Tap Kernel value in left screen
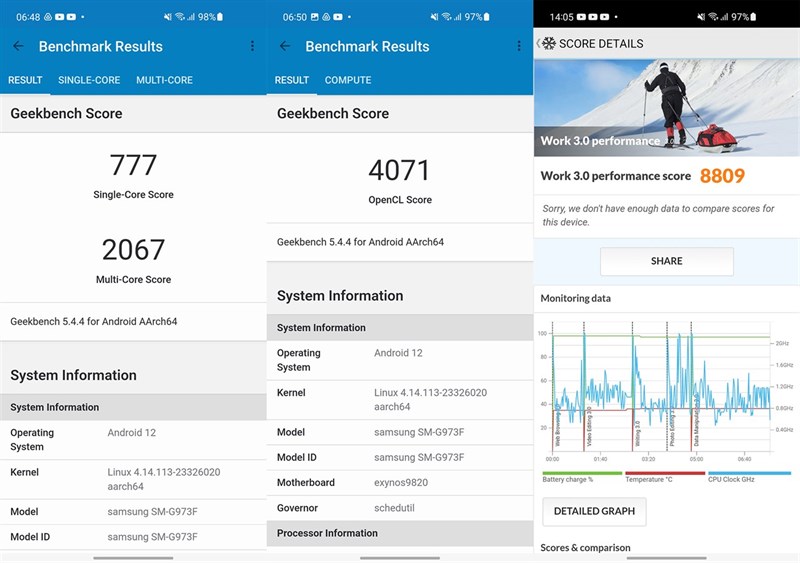Screen dimensions: 800x563 click(x=164, y=479)
